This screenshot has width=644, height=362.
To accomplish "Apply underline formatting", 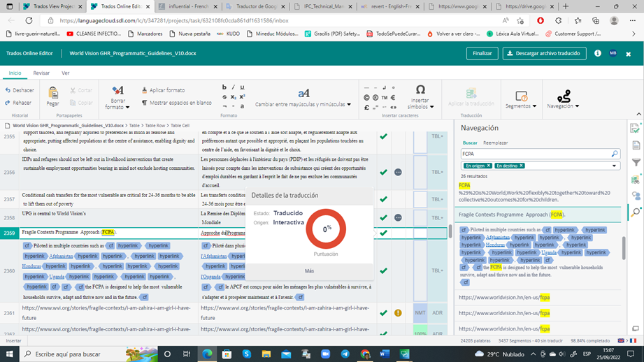I will click(242, 87).
